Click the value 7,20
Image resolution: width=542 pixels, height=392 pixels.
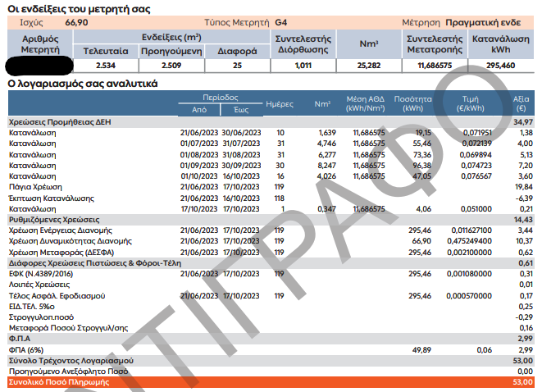pyautogui.click(x=526, y=166)
